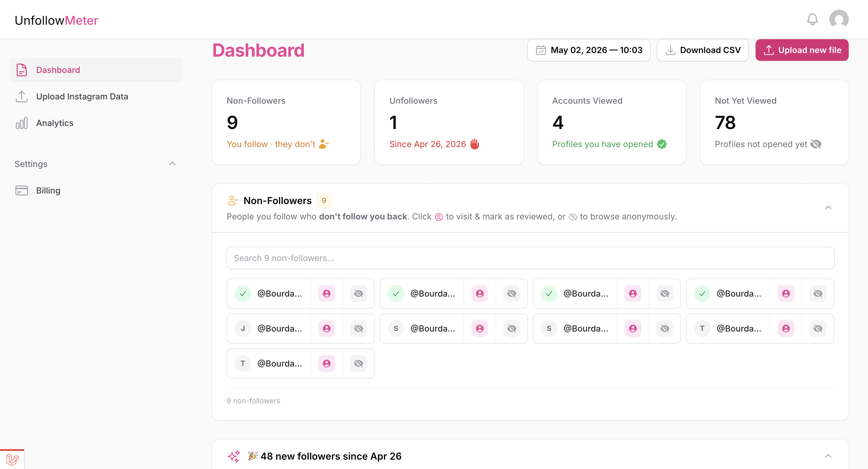
Task: Click the '9 non-followers' footer text
Action: 253,401
